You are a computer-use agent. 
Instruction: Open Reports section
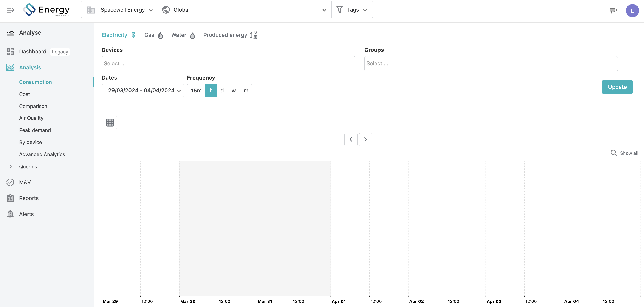[29, 198]
